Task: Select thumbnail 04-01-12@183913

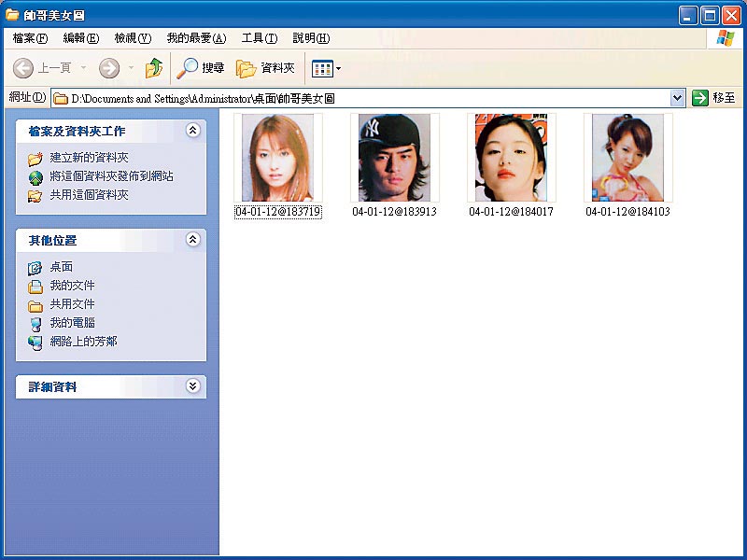Action: click(x=394, y=158)
